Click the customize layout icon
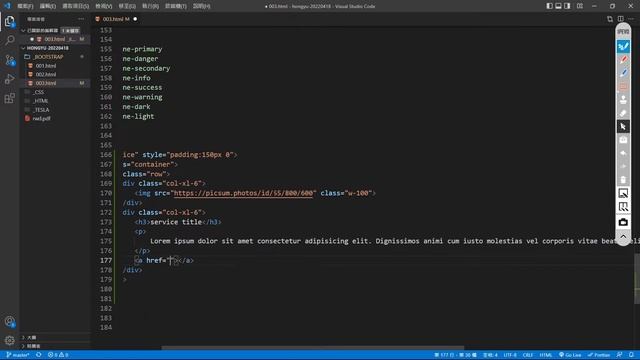640x360 pixels. click(x=580, y=6)
